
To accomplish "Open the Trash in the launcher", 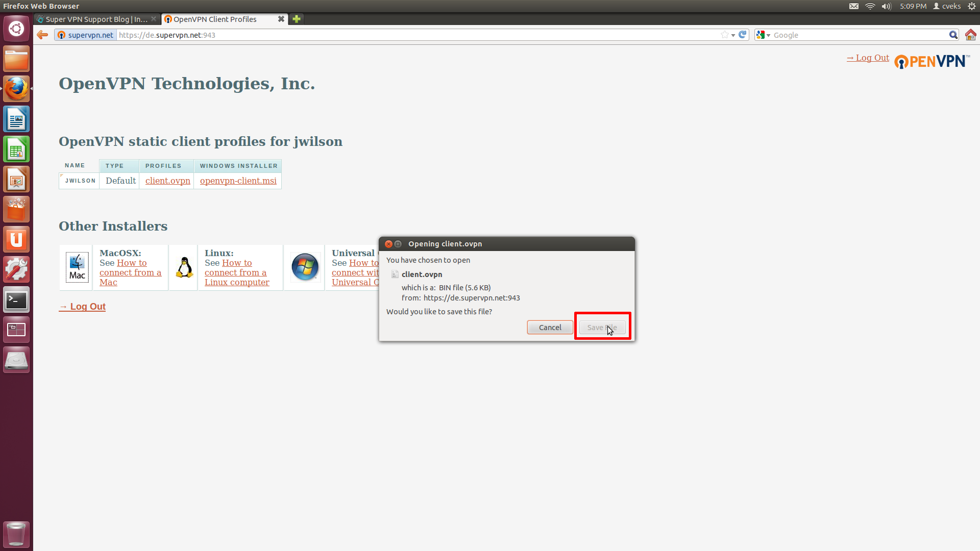I will coord(16,534).
